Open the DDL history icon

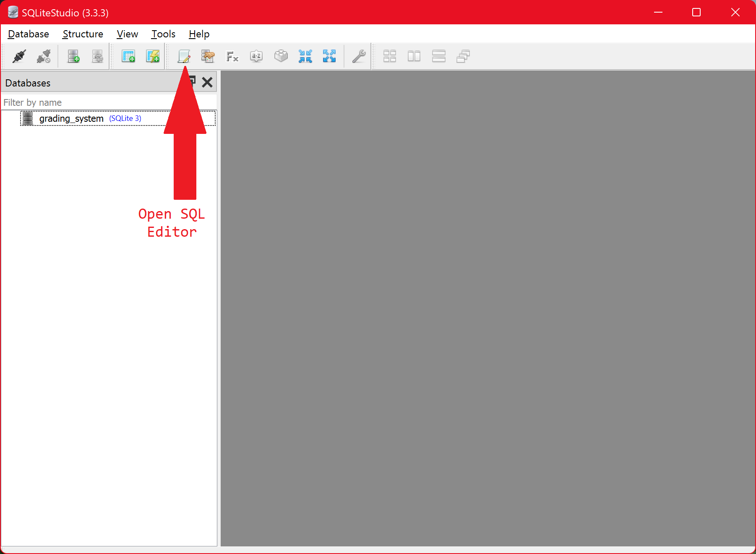[208, 56]
